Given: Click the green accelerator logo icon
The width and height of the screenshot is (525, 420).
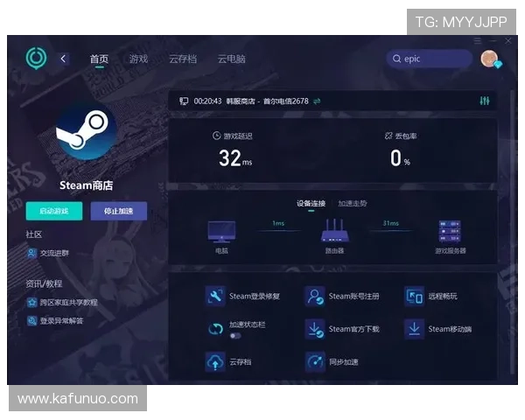Looking at the screenshot, I should [36, 58].
